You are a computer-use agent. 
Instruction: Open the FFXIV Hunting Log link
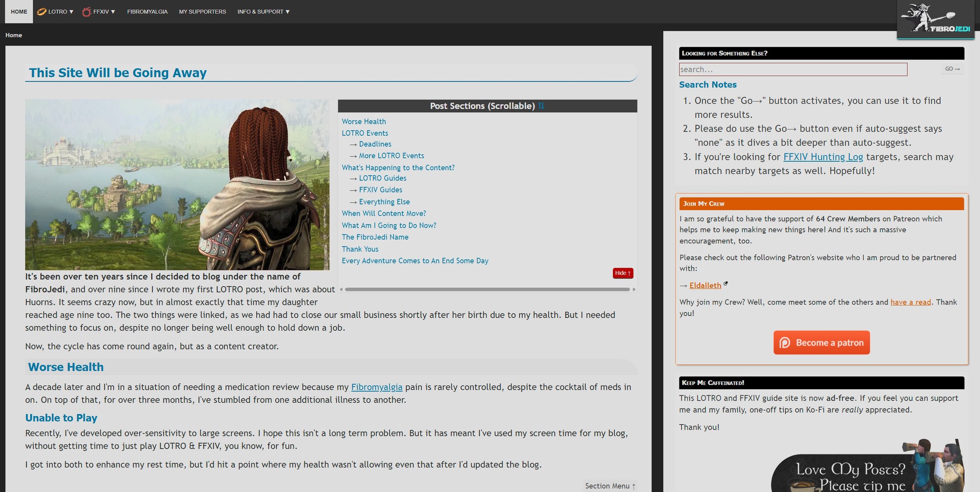823,156
